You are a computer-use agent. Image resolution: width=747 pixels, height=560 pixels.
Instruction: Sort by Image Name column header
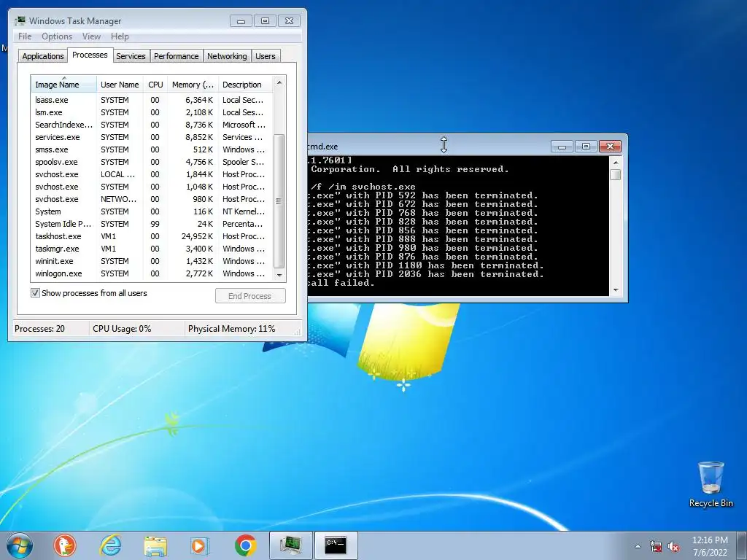point(64,85)
